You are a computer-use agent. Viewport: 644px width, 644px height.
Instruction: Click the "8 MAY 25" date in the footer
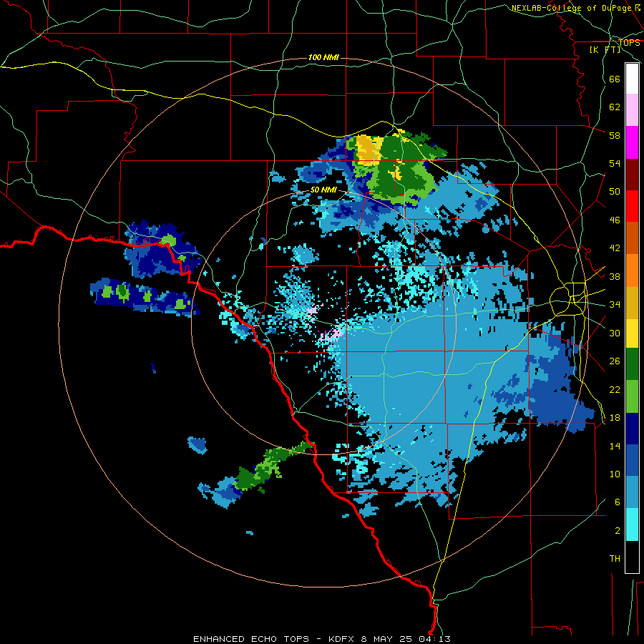tap(386, 639)
